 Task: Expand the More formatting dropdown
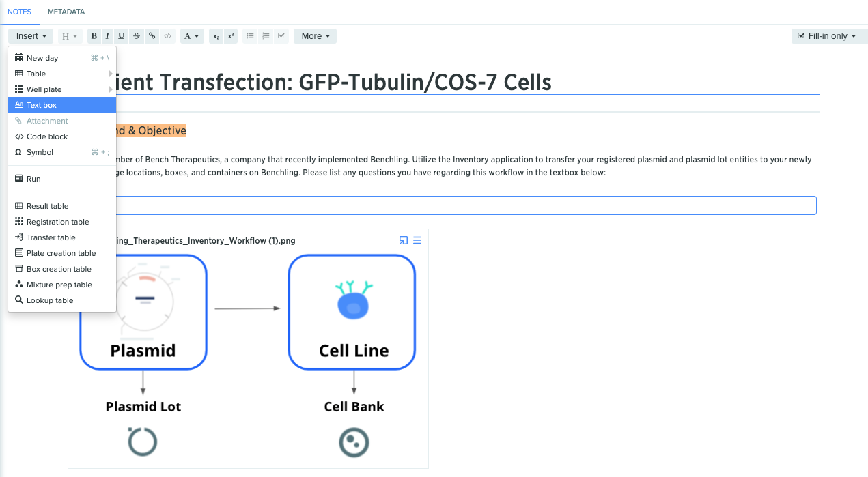point(315,36)
